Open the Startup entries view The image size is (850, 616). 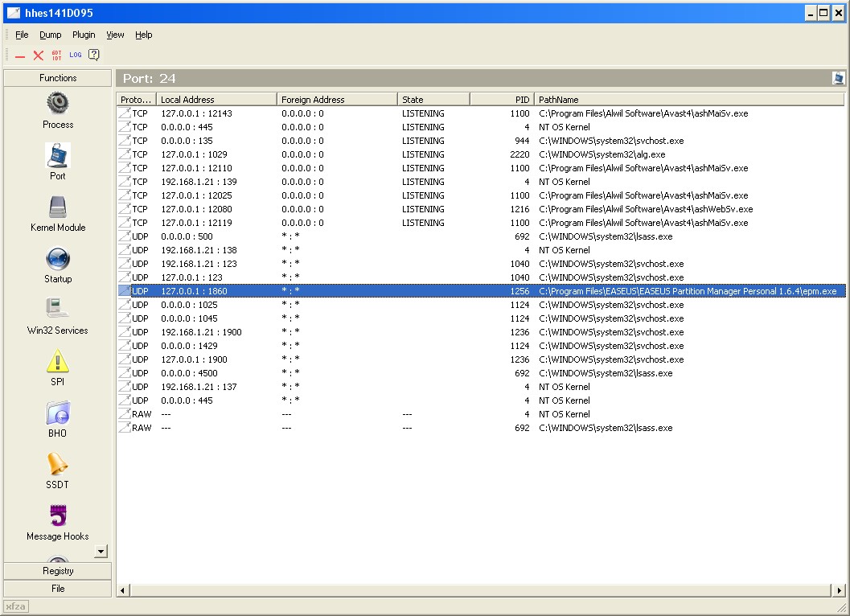[57, 265]
